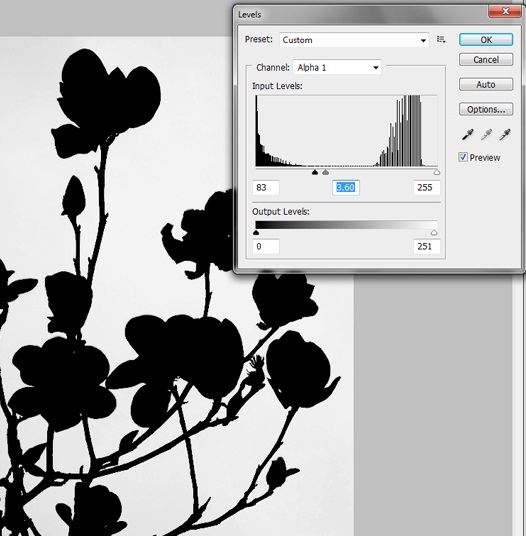Click the input black point slider
The image size is (526, 536).
pyautogui.click(x=315, y=172)
